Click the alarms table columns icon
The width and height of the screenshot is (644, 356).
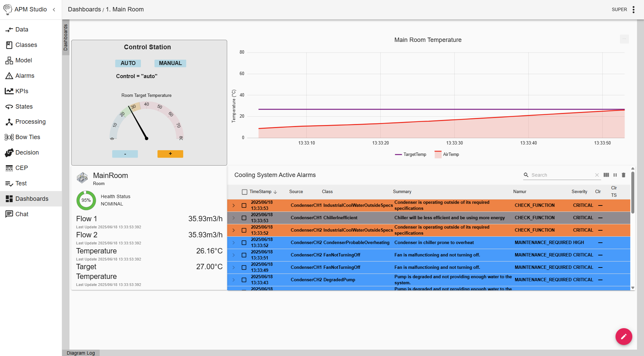tap(606, 175)
